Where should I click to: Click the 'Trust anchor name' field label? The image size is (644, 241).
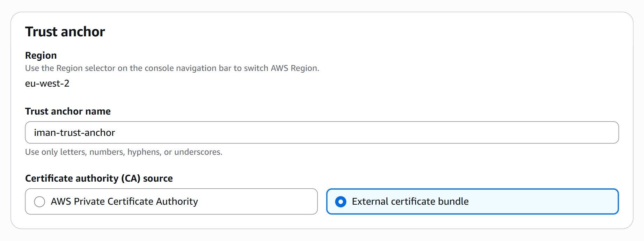[68, 111]
